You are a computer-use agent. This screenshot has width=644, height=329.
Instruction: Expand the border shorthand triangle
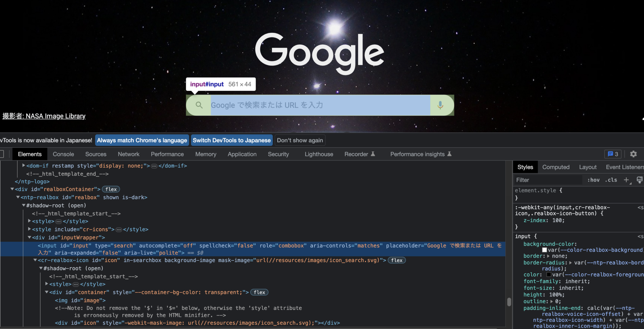click(x=548, y=256)
